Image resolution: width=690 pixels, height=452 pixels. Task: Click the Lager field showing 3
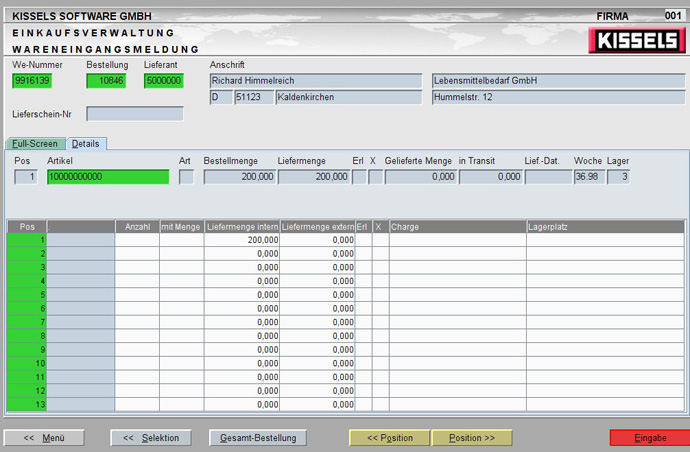point(618,177)
